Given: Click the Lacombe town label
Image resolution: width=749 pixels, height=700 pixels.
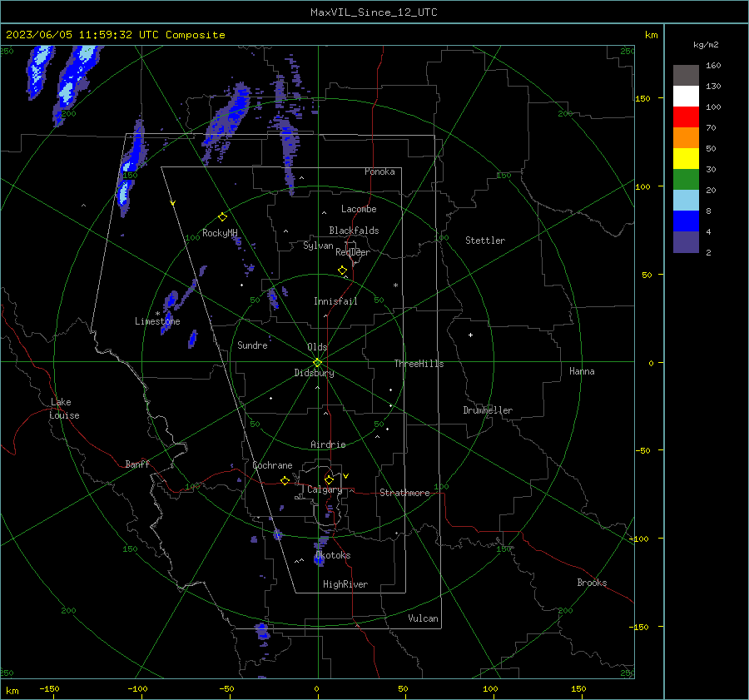Looking at the screenshot, I should click(x=359, y=209).
